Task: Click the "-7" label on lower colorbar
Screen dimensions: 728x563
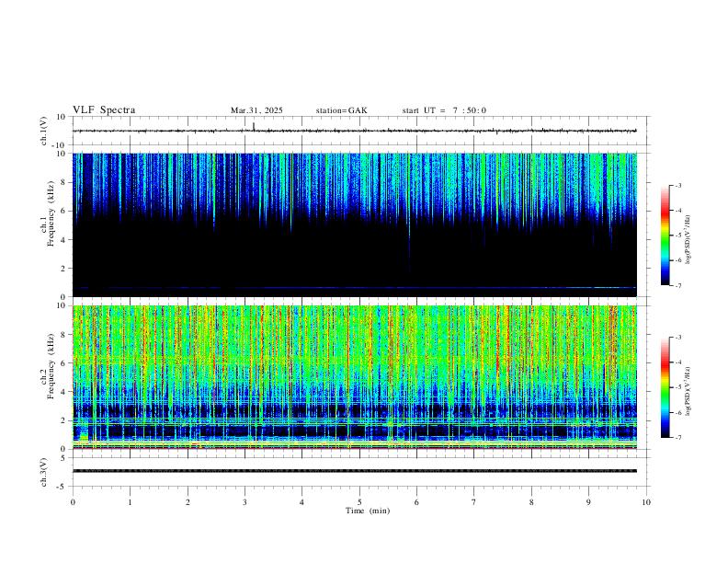Action: (678, 438)
